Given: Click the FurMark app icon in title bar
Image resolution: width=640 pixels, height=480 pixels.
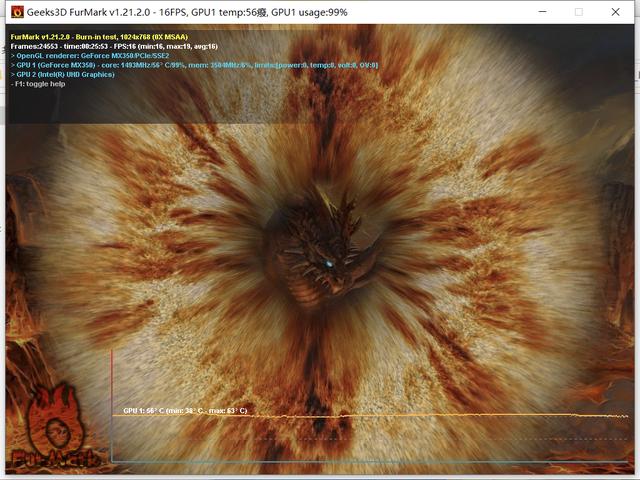Looking at the screenshot, I should tap(16, 12).
